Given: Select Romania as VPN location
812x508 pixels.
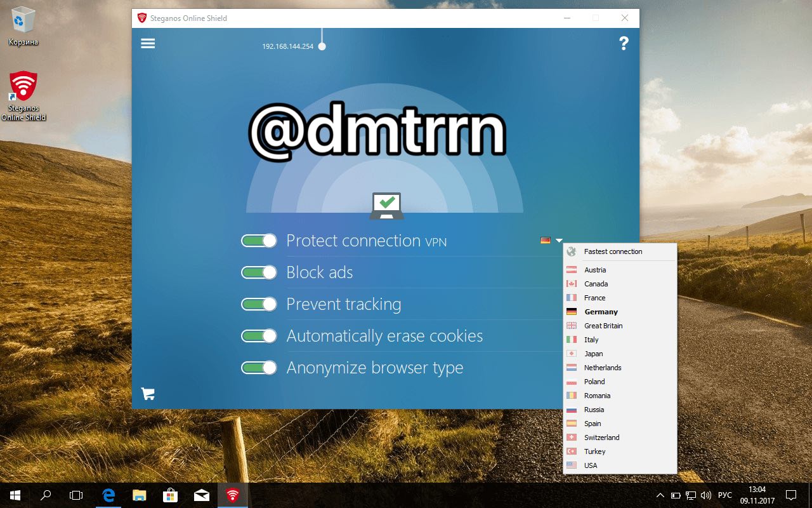Looking at the screenshot, I should (620, 396).
